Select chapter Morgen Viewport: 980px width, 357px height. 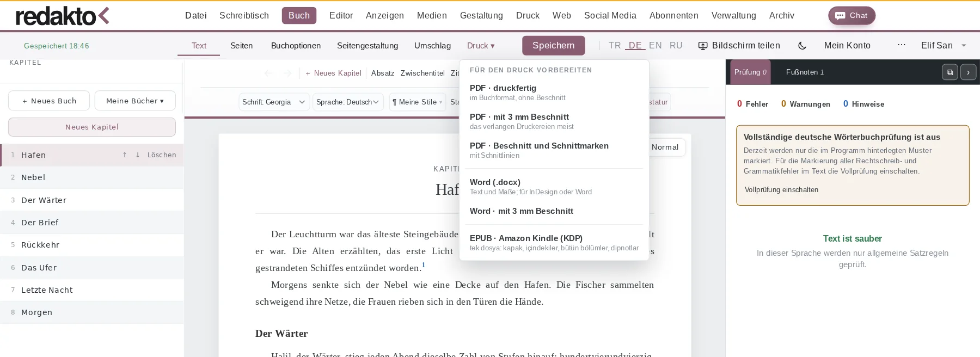(91, 312)
